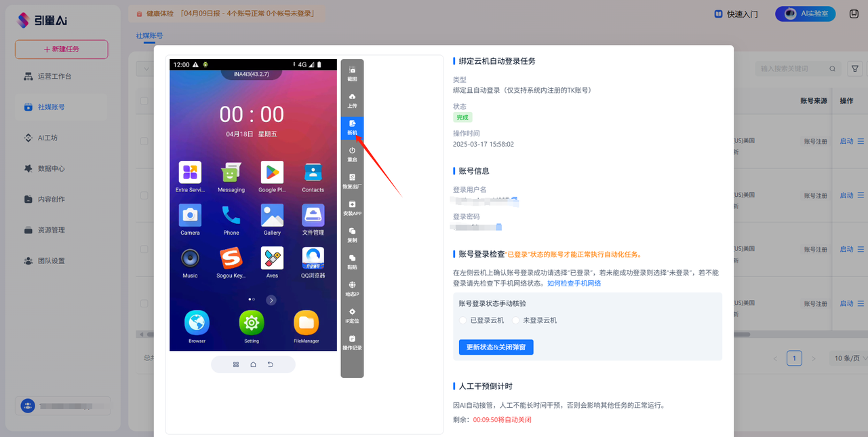Click the 健康体检 health check banner
The width and height of the screenshot is (868, 437).
coord(226,14)
